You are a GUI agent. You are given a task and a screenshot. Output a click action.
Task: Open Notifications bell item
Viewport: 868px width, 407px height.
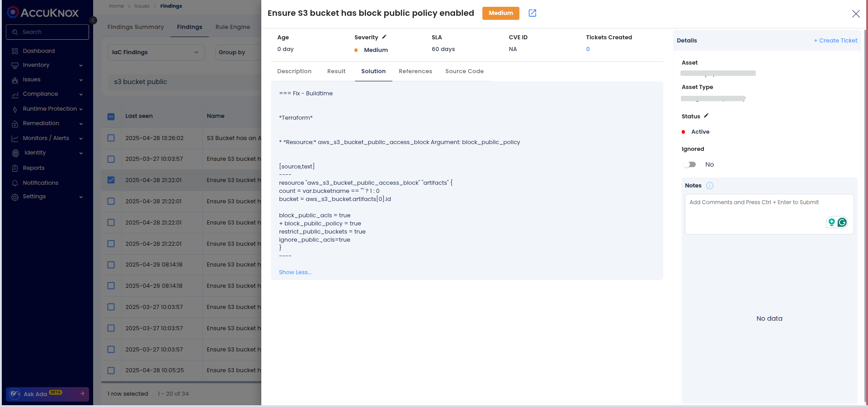[x=35, y=183]
